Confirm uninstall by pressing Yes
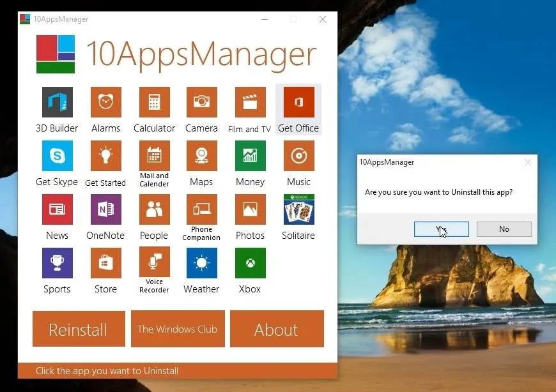 (441, 229)
